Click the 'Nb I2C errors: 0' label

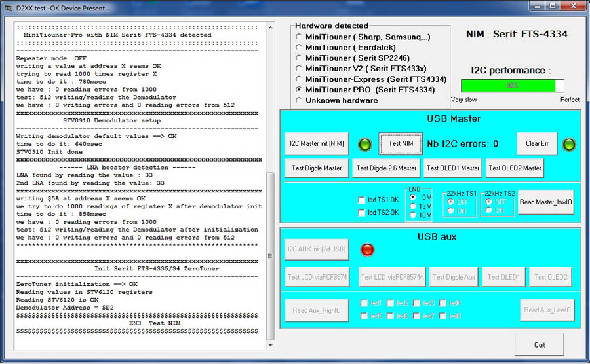(462, 144)
